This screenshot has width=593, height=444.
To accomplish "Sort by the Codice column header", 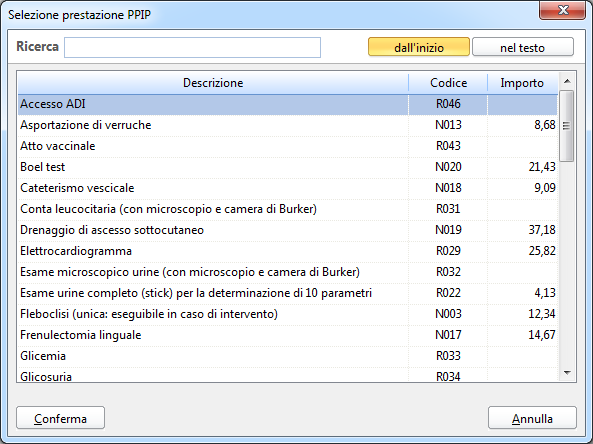I will [x=448, y=82].
